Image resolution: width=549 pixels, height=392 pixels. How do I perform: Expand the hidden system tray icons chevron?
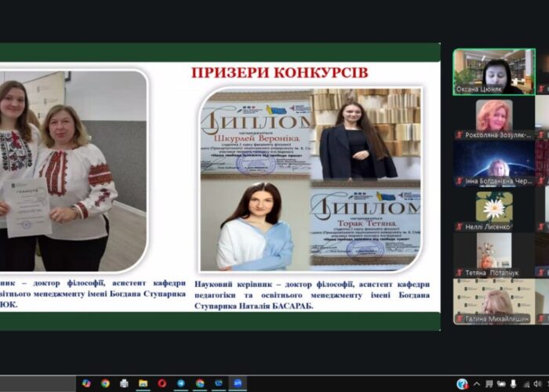point(477,383)
